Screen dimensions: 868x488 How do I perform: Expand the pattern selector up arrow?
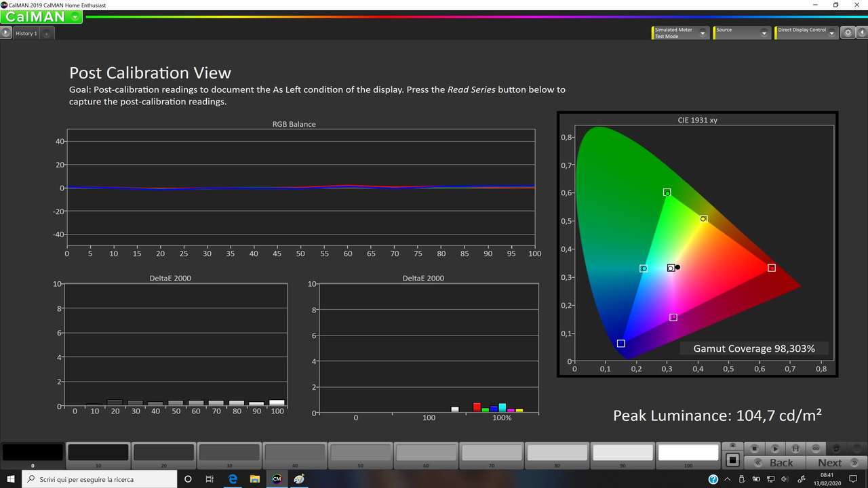click(732, 446)
